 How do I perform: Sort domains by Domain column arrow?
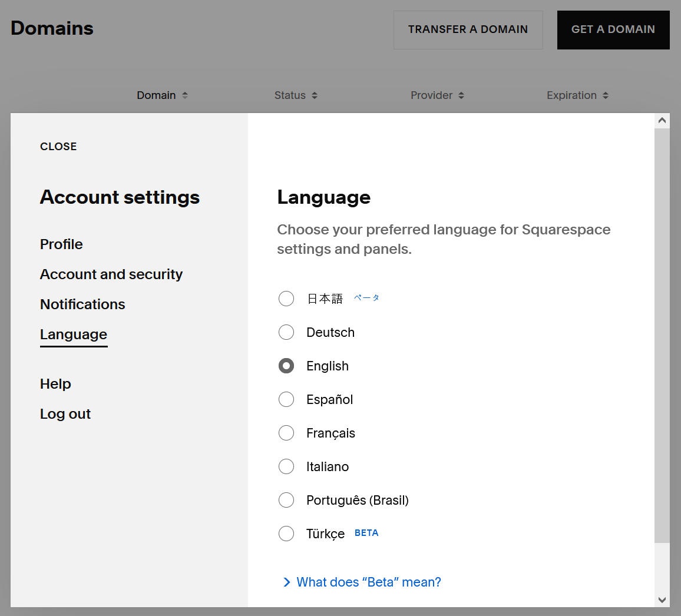(185, 95)
